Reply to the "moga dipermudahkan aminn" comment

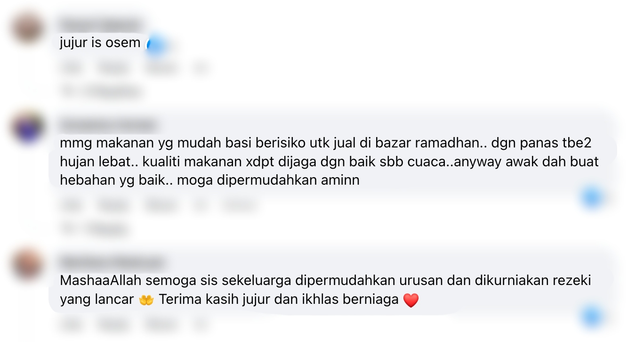114,205
